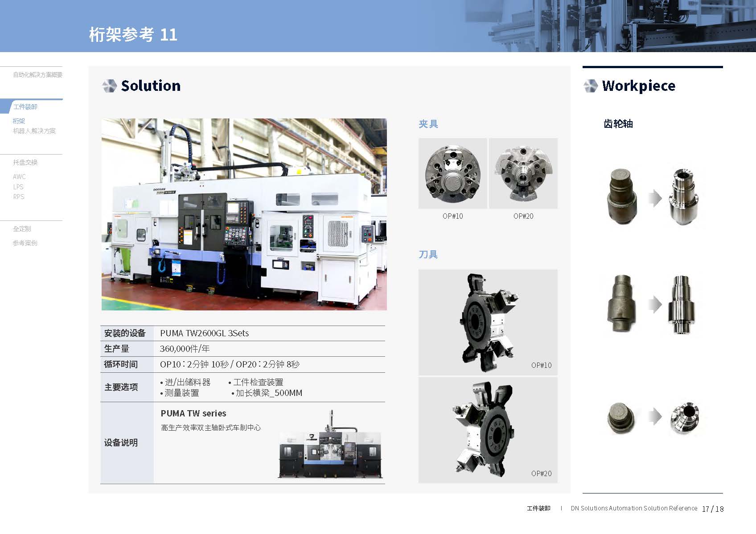The width and height of the screenshot is (756, 534).
Task: Click the 设备说明 table label
Action: tap(121, 443)
